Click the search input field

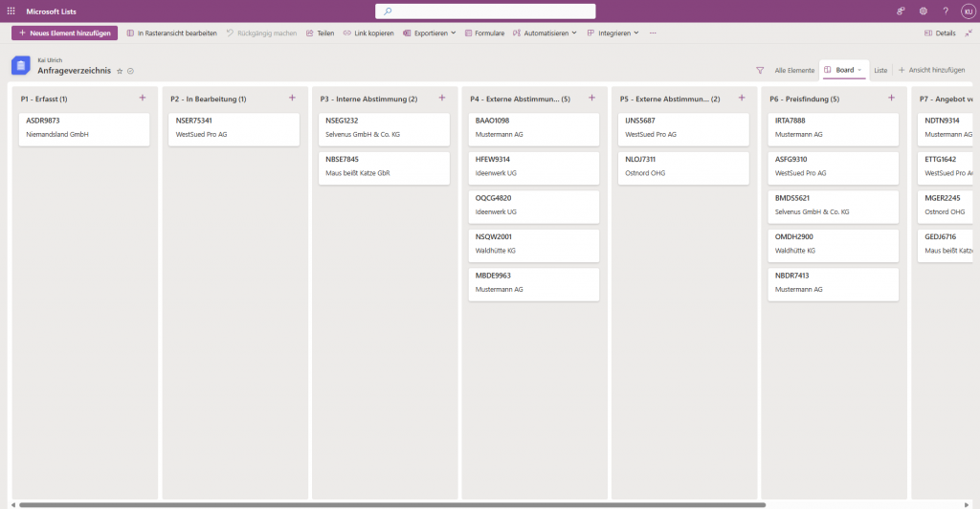(x=485, y=11)
